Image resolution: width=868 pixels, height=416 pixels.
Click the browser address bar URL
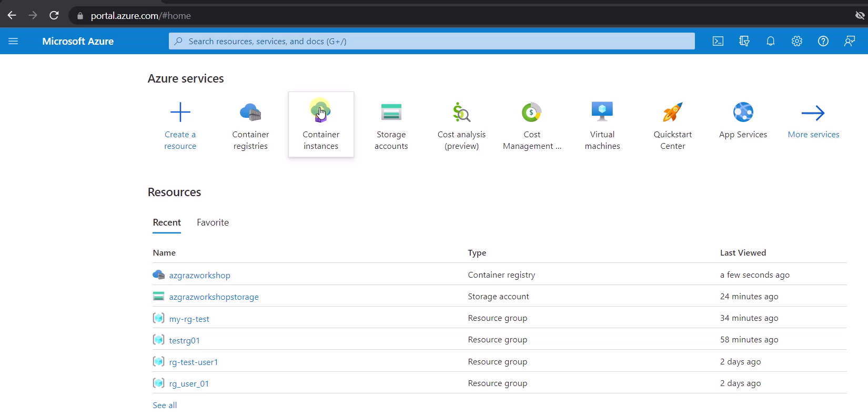point(140,16)
